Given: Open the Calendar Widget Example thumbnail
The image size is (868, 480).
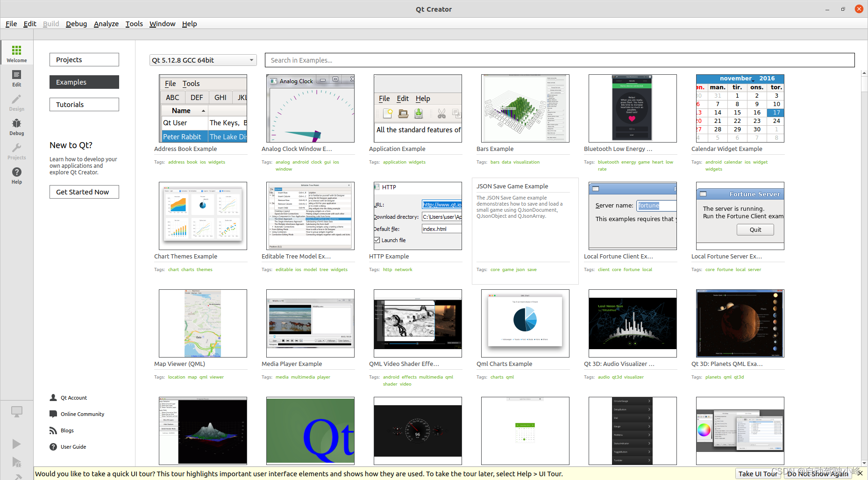Looking at the screenshot, I should pos(740,108).
